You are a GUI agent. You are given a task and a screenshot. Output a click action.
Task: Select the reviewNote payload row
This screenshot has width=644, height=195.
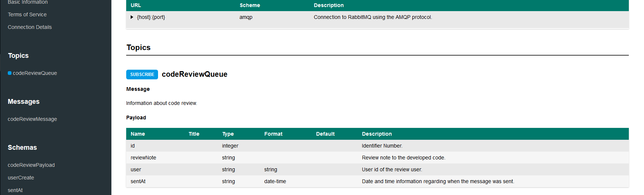[x=143, y=158]
